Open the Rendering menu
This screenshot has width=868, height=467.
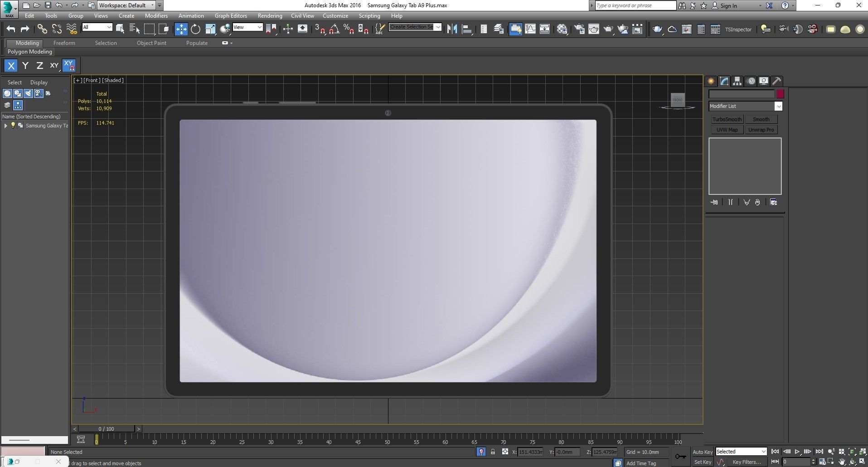[270, 16]
